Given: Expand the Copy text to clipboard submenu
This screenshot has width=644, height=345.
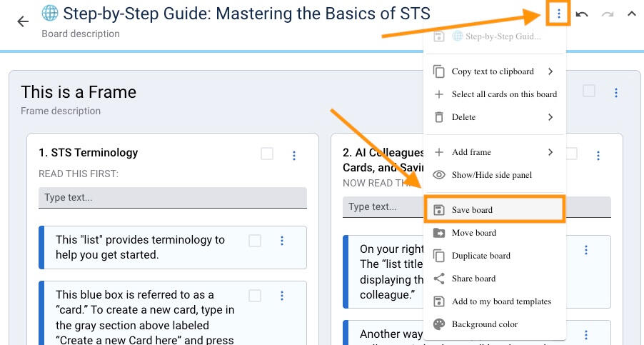Looking at the screenshot, I should coord(550,71).
